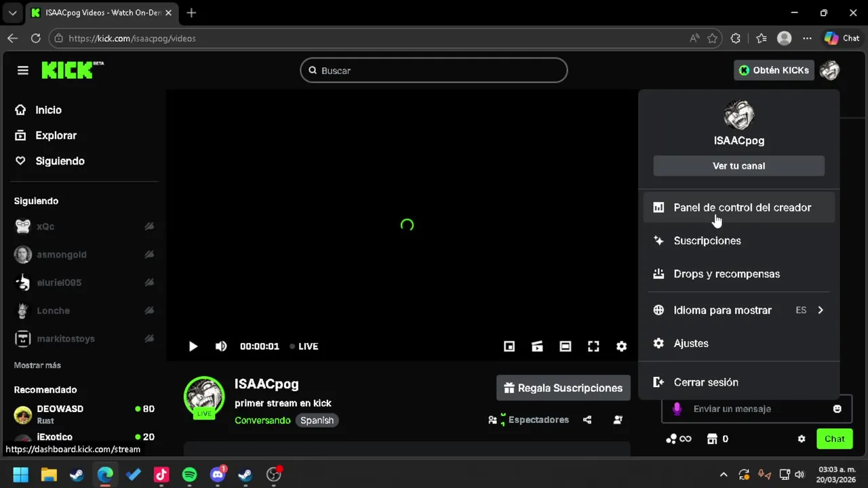Open Suscripciones from the profile menu

739,241
